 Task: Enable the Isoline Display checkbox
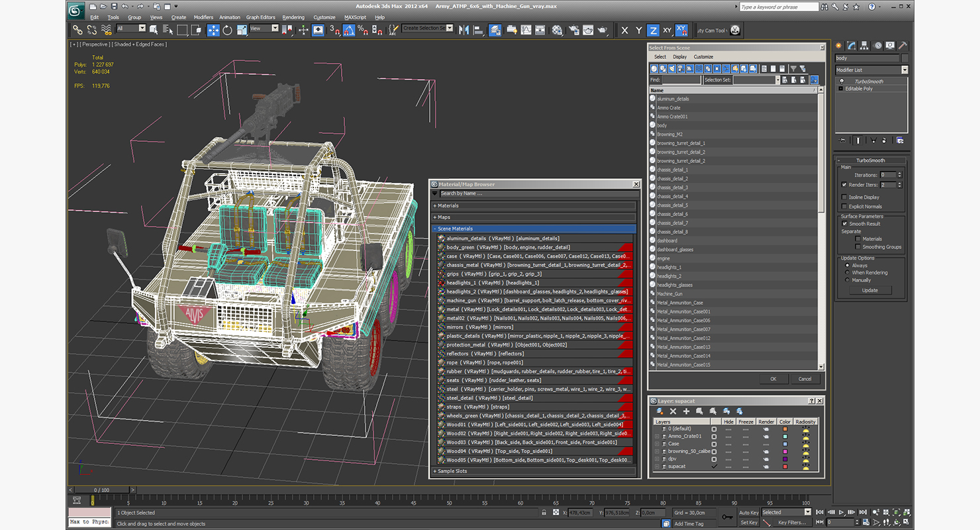844,197
